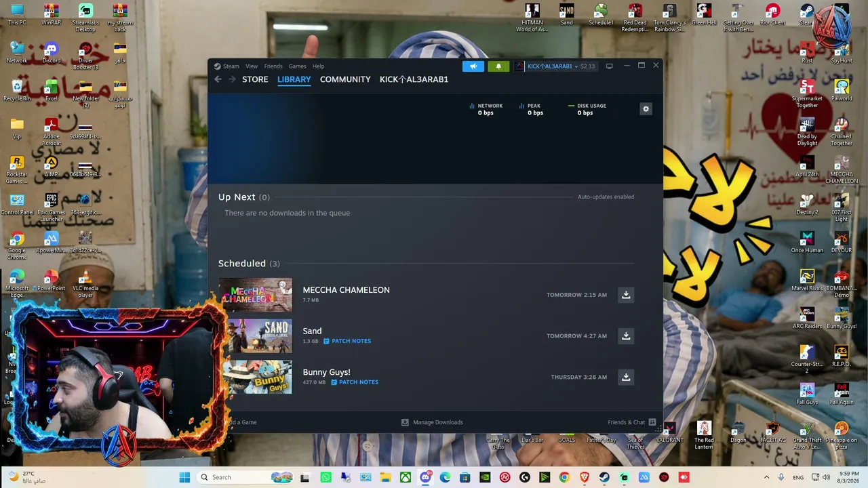Select the Adobe Acrobat desktop shortcut
Screen dimensions: 868x488
(52, 132)
